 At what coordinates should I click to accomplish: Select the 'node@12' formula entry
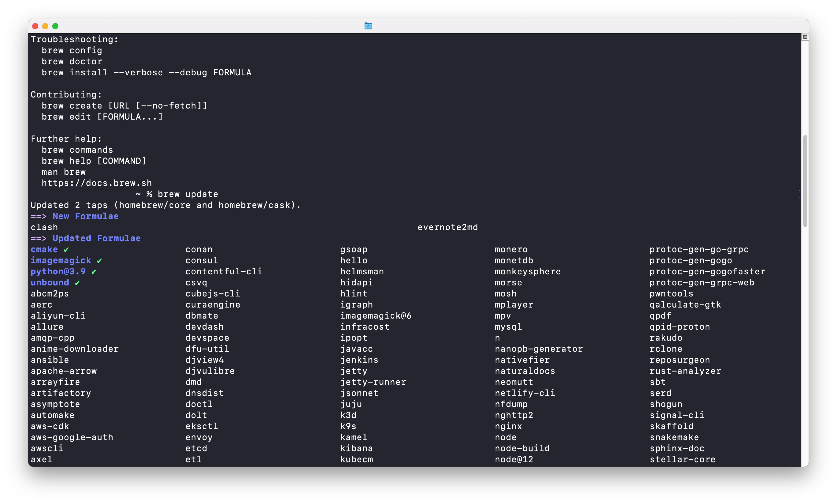pos(514,460)
